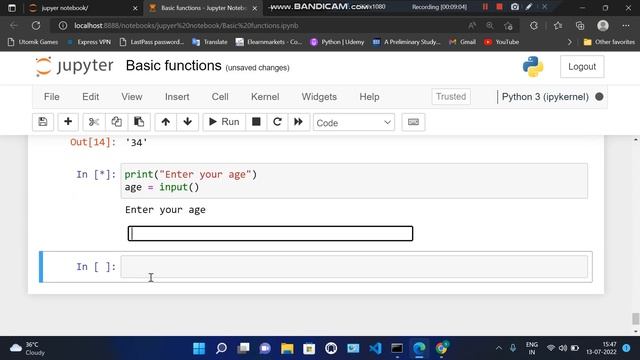The width and height of the screenshot is (640, 360).
Task: Refresh the browser page
Action: click(x=36, y=26)
